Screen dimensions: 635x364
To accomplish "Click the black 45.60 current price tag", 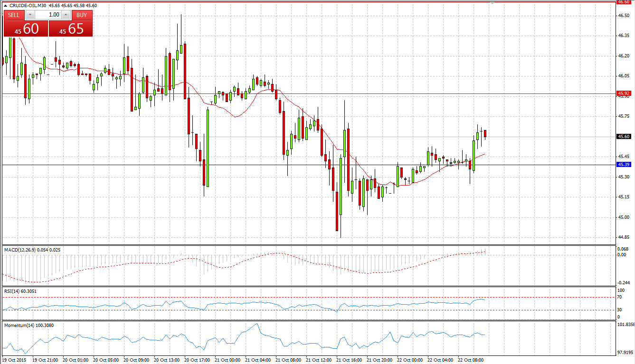I will [x=623, y=137].
